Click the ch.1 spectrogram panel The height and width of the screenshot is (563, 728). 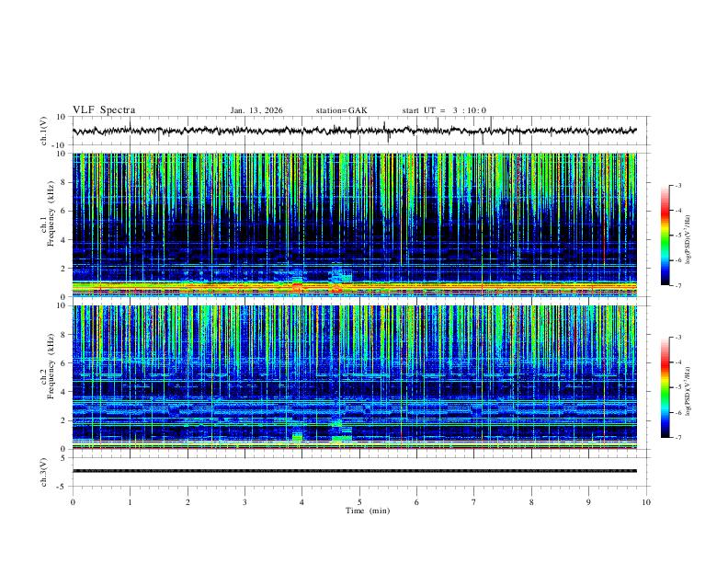pos(354,224)
